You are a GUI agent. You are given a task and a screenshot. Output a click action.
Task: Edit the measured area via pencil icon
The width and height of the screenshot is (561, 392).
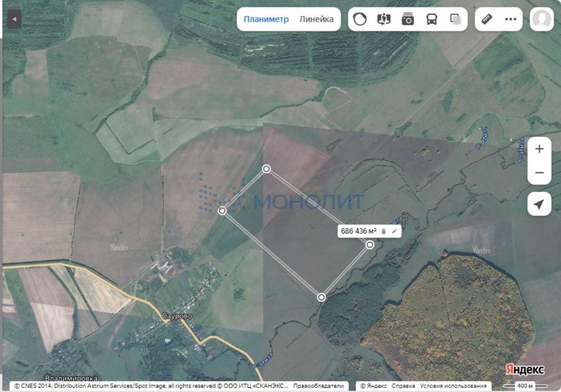pos(394,231)
